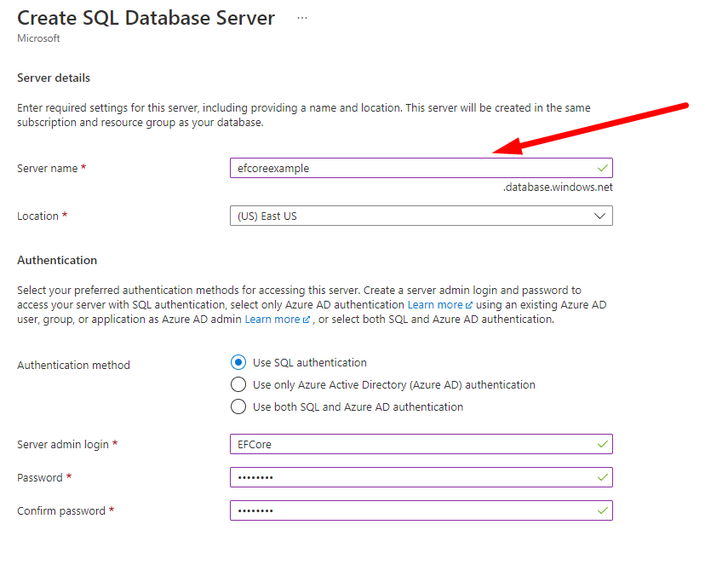
Task: Open the Location dropdown showing East US
Action: [x=409, y=216]
